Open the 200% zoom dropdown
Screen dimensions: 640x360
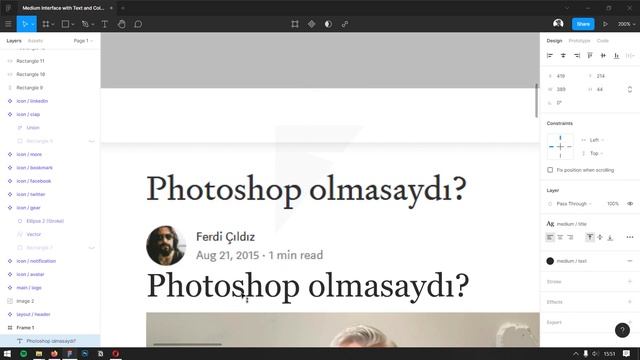626,24
